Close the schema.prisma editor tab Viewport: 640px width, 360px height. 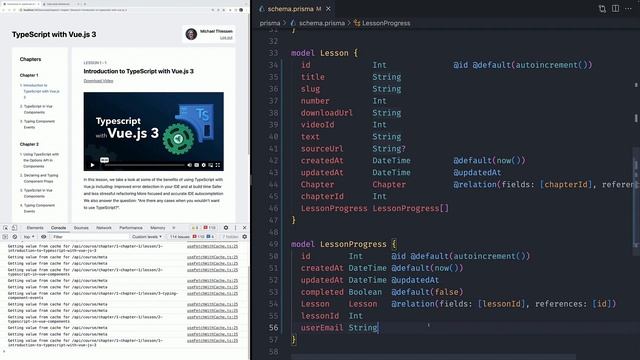tap(329, 9)
